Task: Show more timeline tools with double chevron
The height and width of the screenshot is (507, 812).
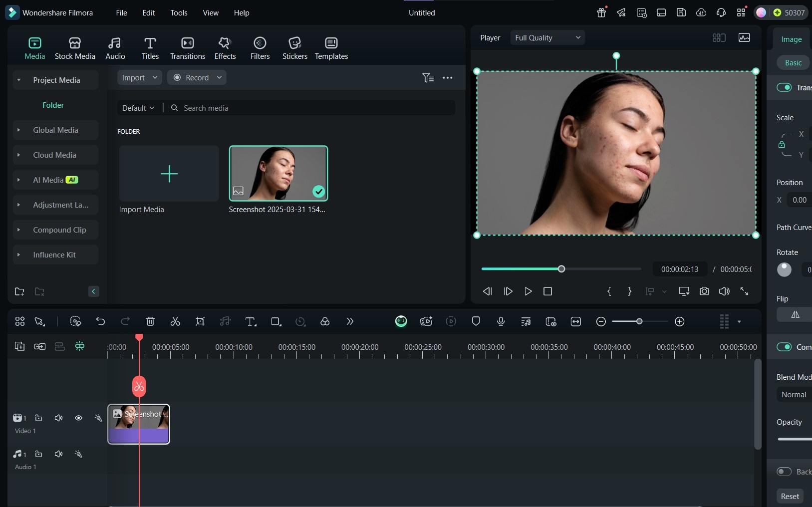Action: coord(350,322)
